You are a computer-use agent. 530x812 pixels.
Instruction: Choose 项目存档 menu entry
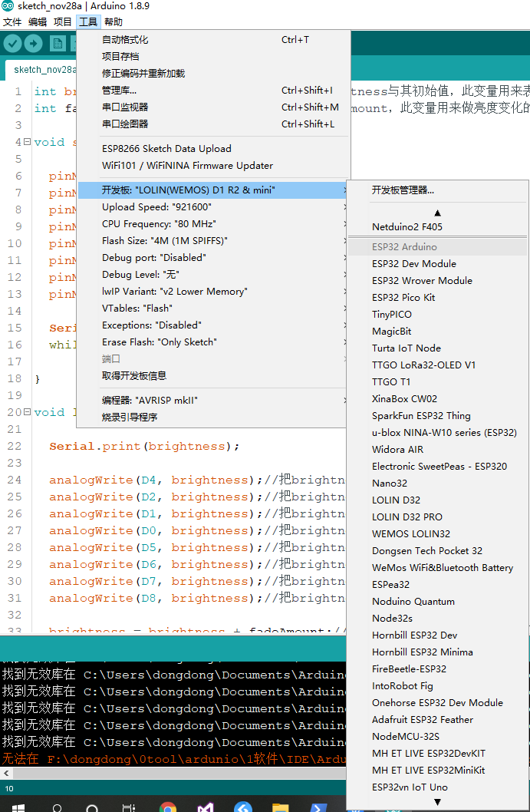pyautogui.click(x=213, y=57)
